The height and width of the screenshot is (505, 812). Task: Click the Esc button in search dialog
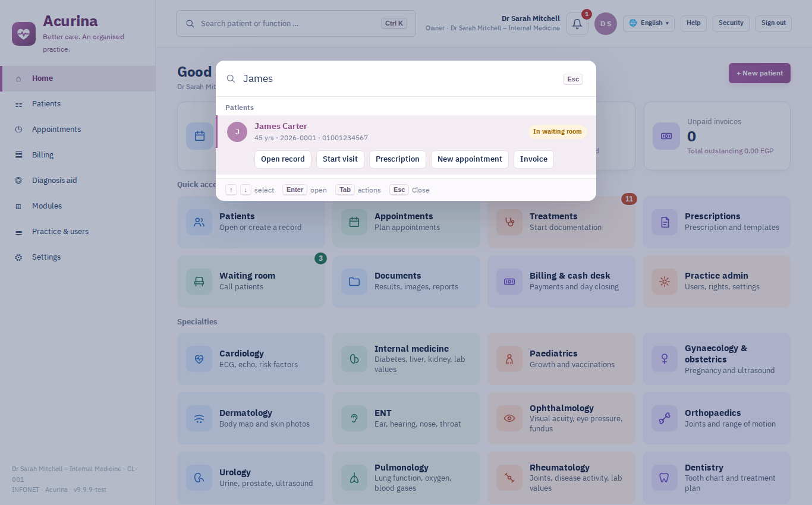pos(573,79)
